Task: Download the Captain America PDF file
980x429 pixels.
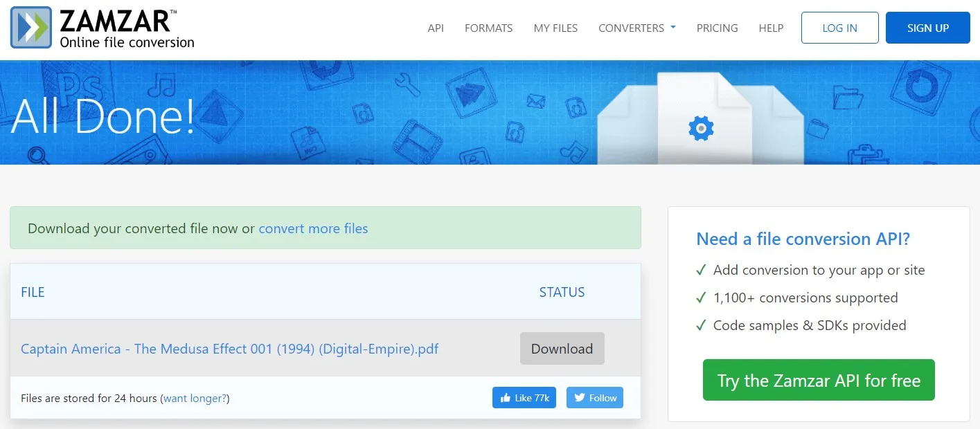Action: coord(562,349)
